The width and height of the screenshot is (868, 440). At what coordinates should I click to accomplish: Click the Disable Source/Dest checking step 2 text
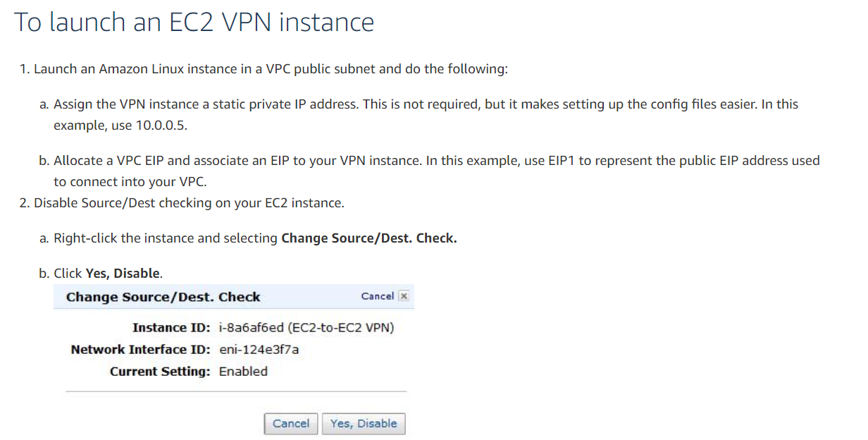(x=189, y=203)
